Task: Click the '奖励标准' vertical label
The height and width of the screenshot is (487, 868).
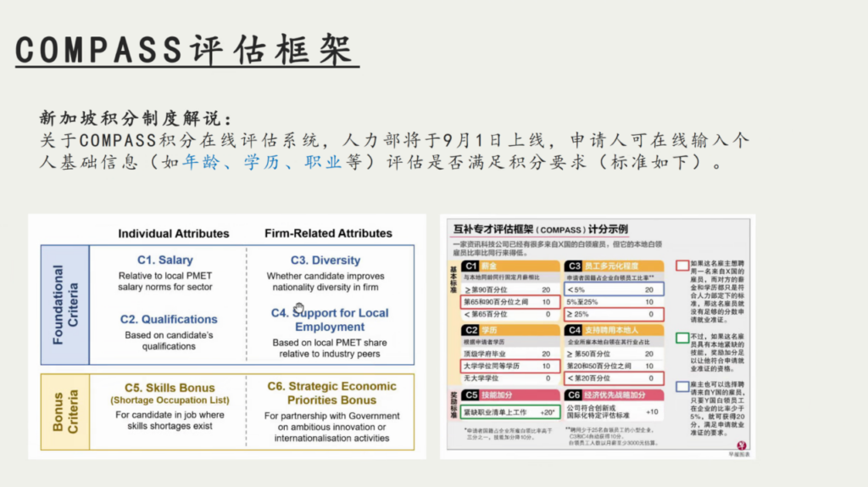Action: (453, 405)
